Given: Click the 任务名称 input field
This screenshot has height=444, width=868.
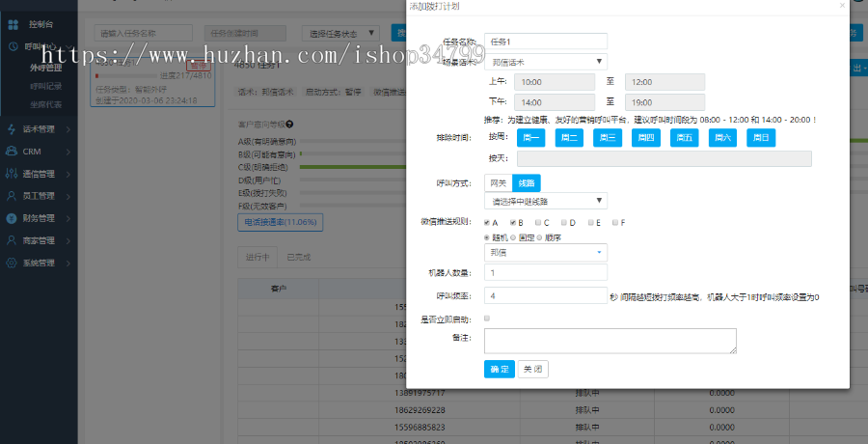Looking at the screenshot, I should [x=545, y=41].
